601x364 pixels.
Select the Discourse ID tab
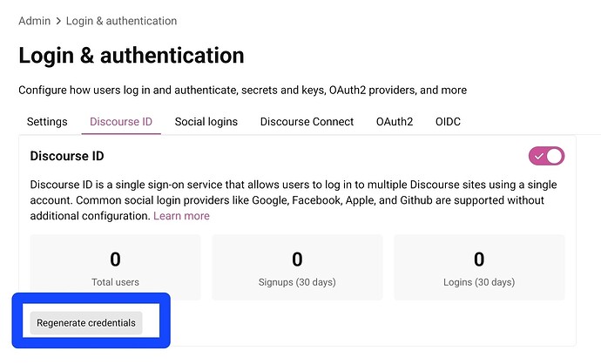121,121
